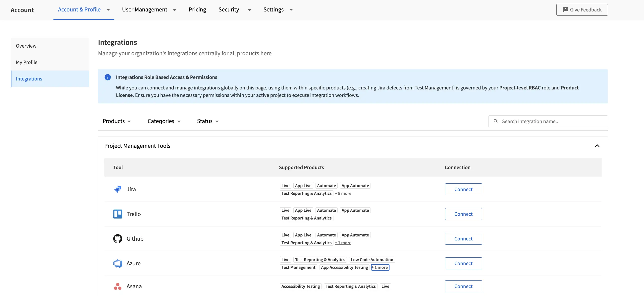Open the Status filter dropdown
Image resolution: width=644 pixels, height=296 pixels.
click(208, 121)
